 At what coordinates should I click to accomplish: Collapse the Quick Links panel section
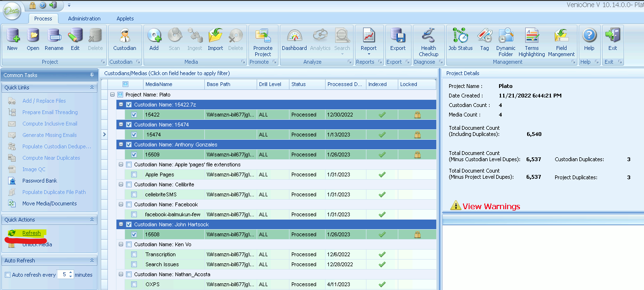(92, 87)
